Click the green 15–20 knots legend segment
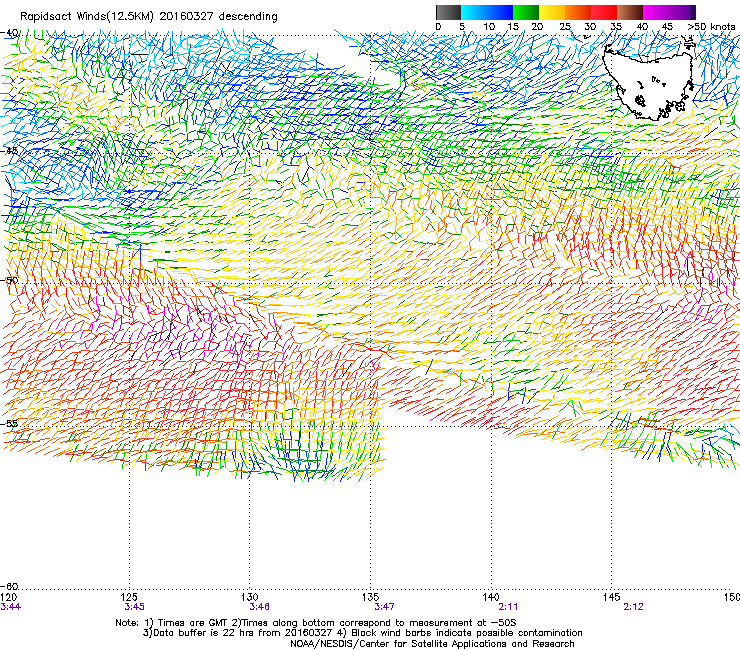 526,12
